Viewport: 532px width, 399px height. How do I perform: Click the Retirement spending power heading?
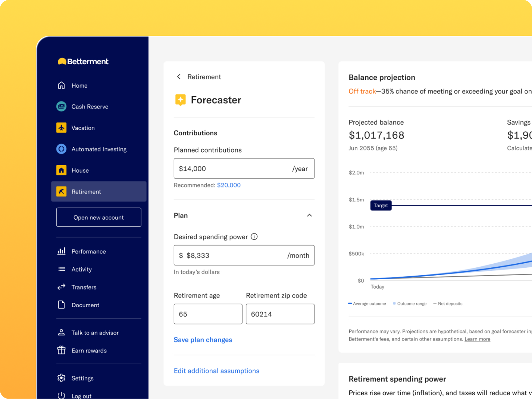(x=397, y=379)
